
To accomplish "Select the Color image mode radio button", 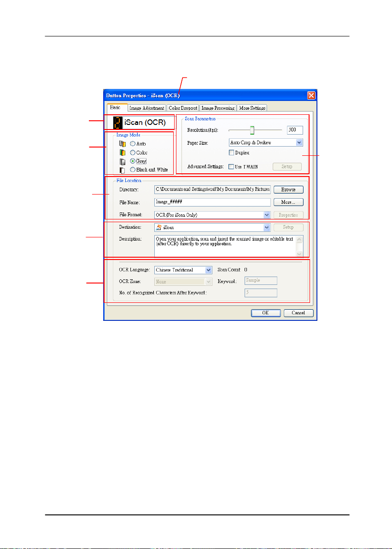I will tap(133, 153).
